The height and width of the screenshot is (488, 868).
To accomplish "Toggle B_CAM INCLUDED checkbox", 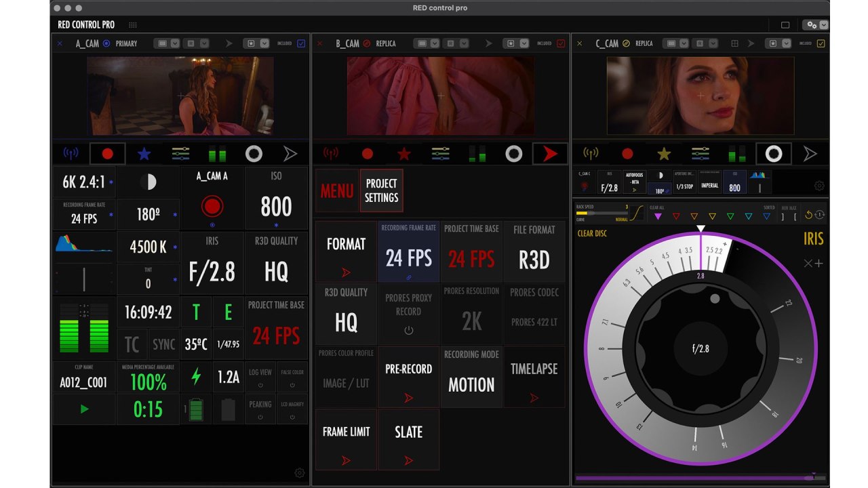I will pyautogui.click(x=561, y=43).
